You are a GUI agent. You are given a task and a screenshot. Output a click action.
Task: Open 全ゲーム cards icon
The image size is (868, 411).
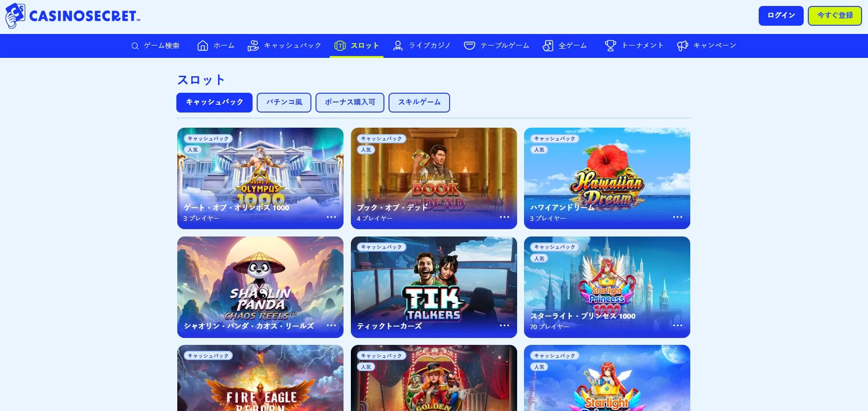[547, 45]
